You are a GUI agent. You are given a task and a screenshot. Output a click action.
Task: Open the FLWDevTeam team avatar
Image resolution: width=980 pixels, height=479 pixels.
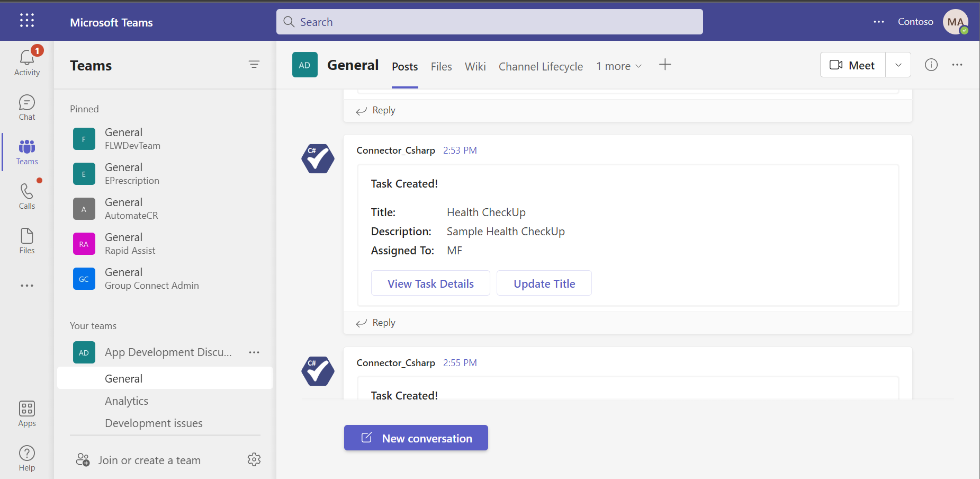[x=84, y=139]
